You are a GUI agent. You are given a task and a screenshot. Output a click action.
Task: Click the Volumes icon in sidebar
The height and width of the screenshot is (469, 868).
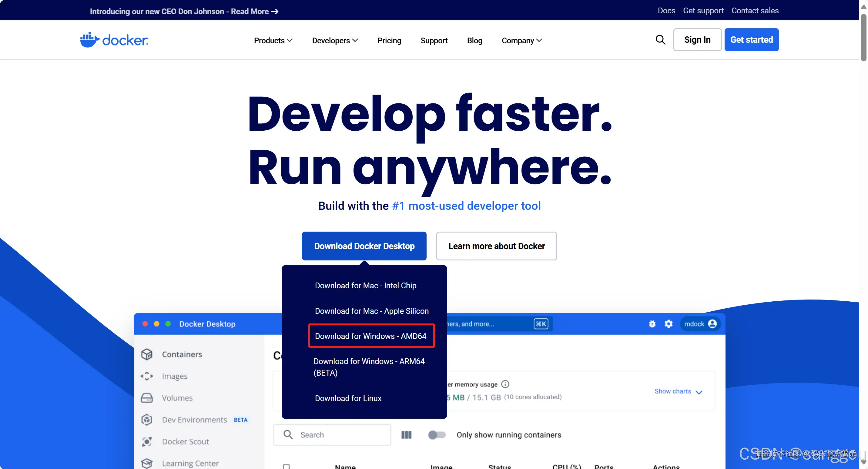[x=146, y=398]
